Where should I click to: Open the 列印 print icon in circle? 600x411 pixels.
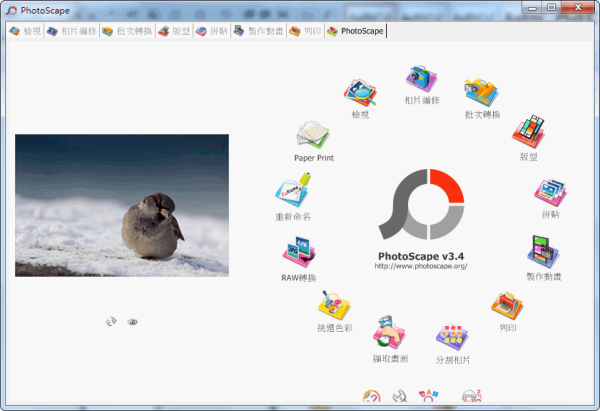[507, 306]
